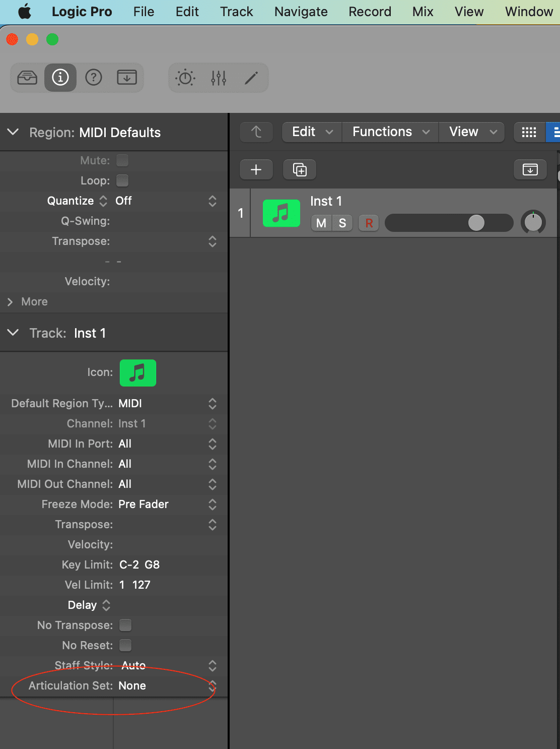Open the tracks area Functions menu button
Viewport: 560px width, 749px height.
[391, 132]
